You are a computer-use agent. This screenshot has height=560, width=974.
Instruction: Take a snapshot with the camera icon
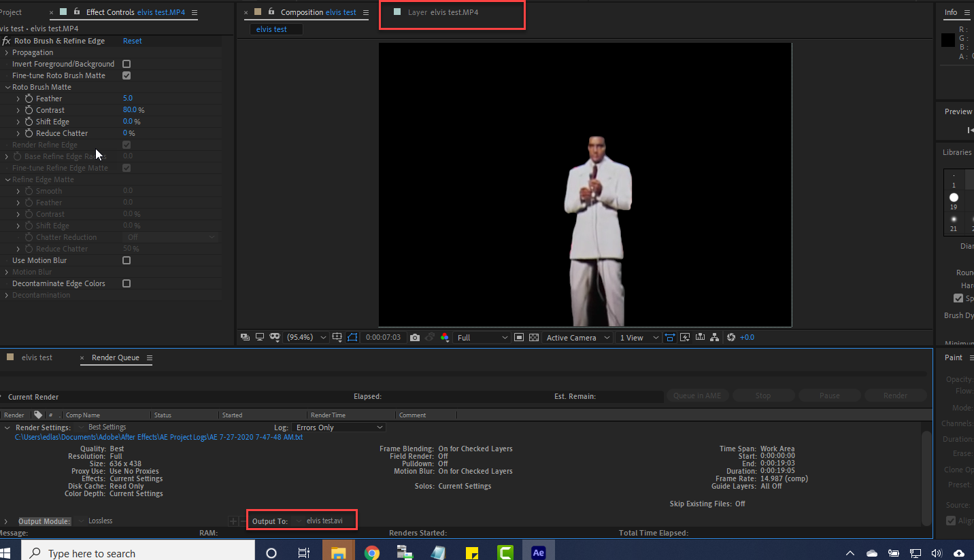pos(415,338)
